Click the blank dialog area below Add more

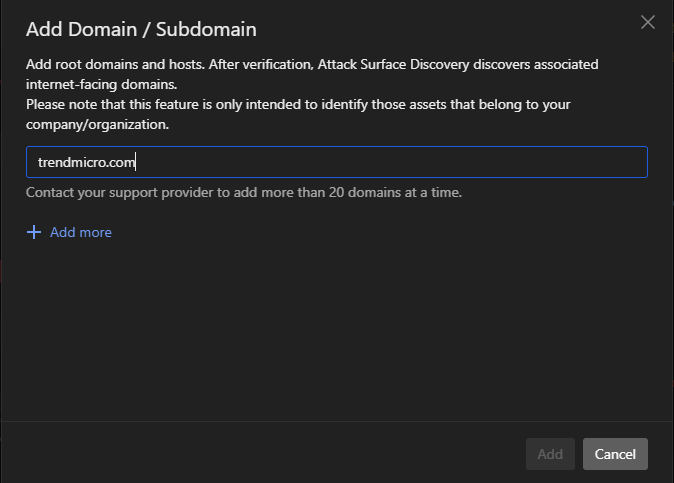pos(336,330)
